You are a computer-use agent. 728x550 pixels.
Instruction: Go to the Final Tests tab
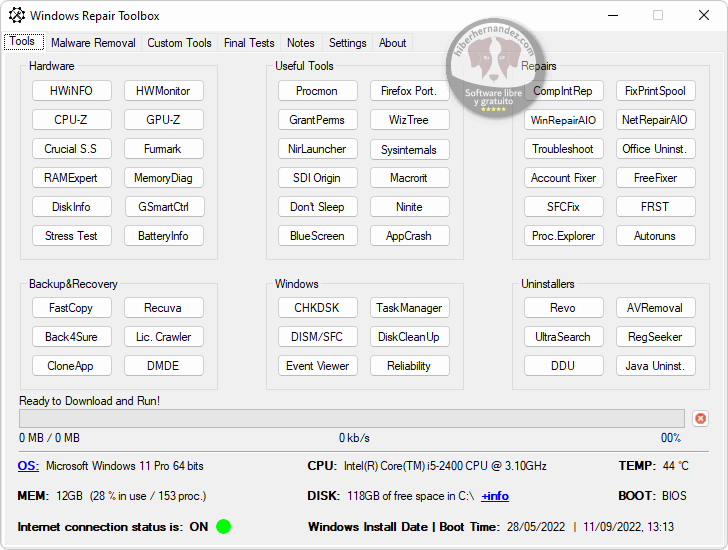coord(249,43)
